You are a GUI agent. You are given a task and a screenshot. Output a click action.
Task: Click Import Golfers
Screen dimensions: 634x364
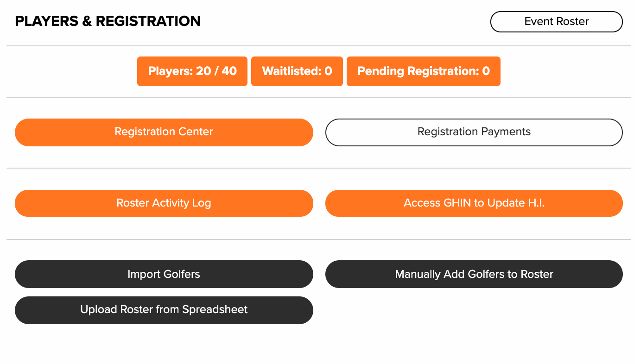(x=164, y=274)
